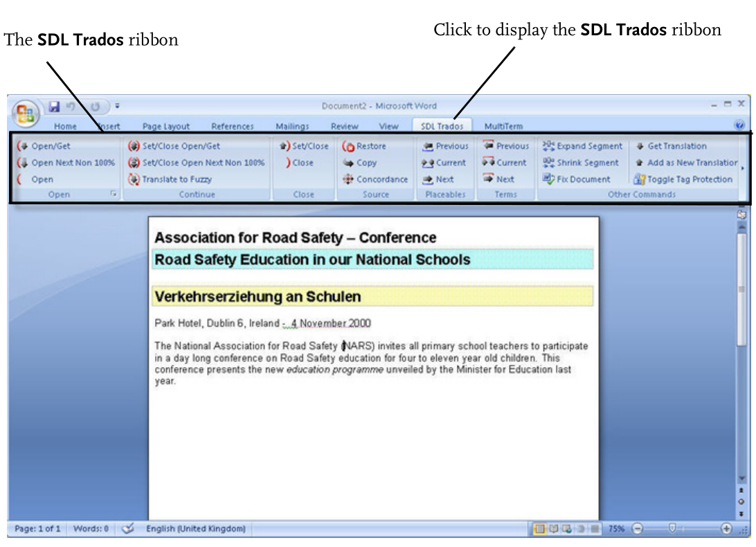Viewport: 756px width, 547px height.
Task: Click the Restore source command
Action: [x=364, y=145]
